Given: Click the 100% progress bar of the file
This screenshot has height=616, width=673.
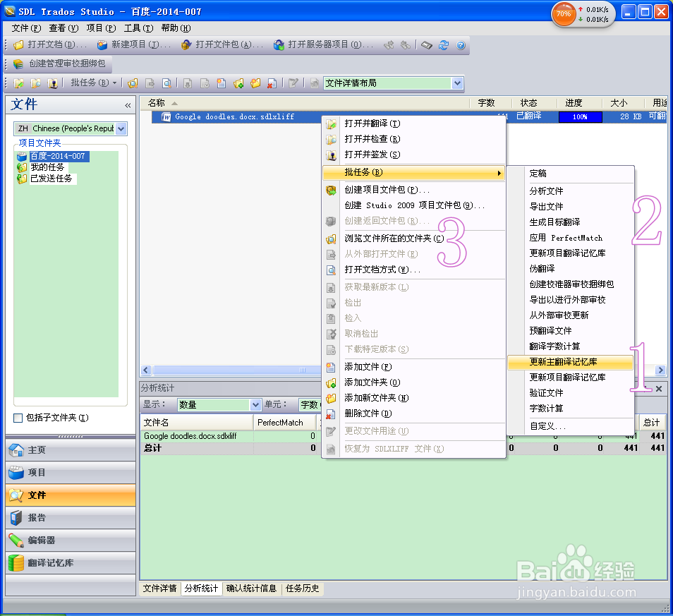Looking at the screenshot, I should (581, 116).
